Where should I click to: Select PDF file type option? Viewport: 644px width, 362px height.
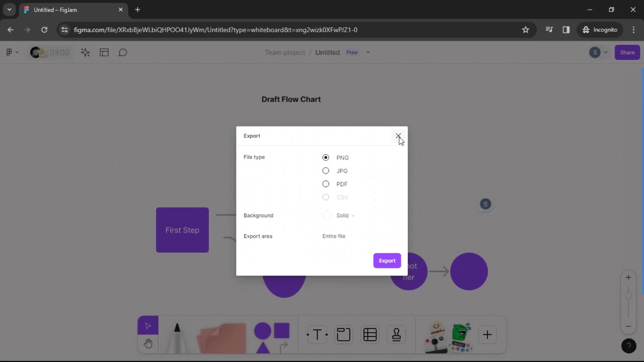[x=326, y=184]
